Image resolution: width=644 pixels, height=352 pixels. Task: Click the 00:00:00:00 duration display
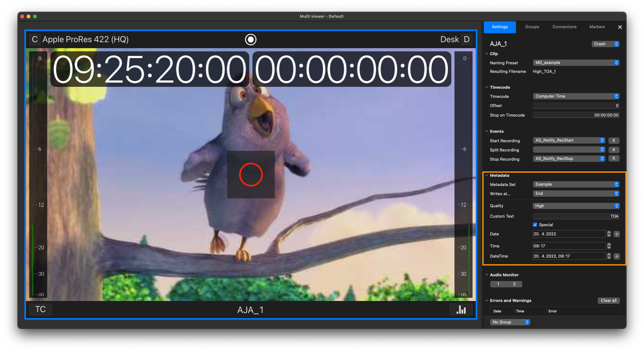(352, 69)
